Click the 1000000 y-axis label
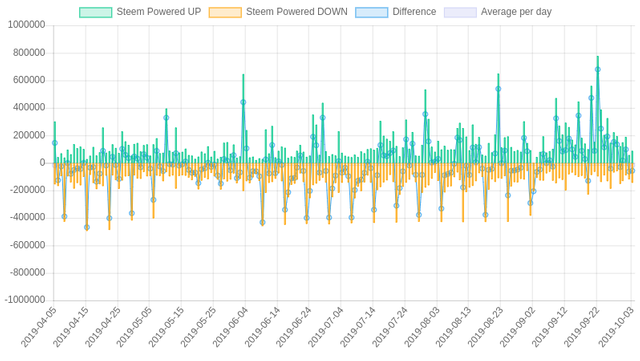Image resolution: width=640 pixels, height=361 pixels. (27, 25)
